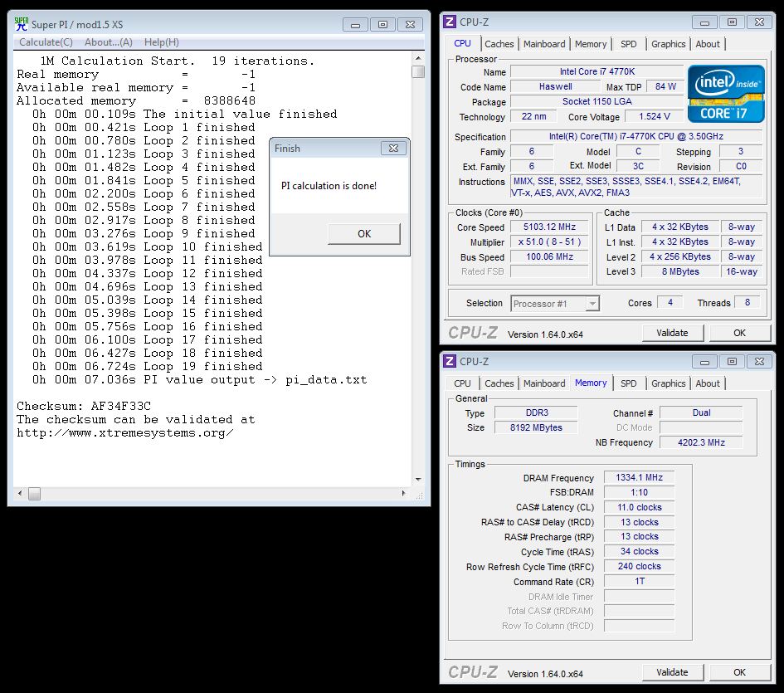The image size is (784, 693).
Task: Switch to Memory tab in top CPU-Z window
Action: [x=591, y=44]
